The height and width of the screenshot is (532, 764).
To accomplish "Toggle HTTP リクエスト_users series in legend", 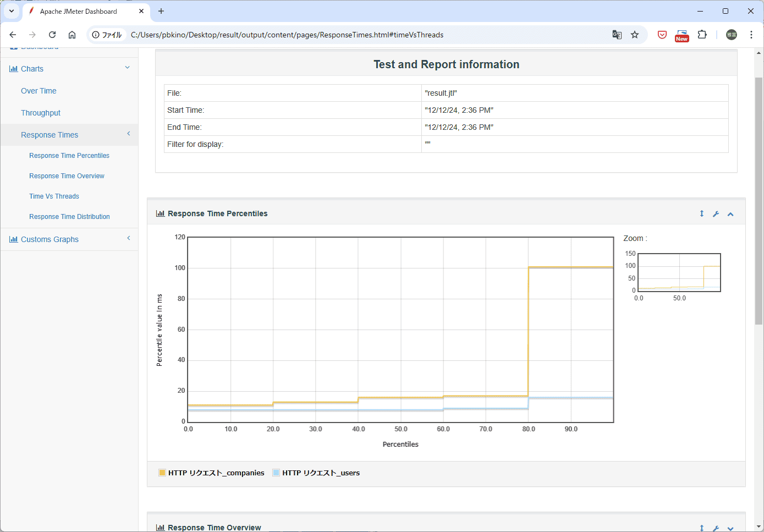I will pyautogui.click(x=316, y=473).
